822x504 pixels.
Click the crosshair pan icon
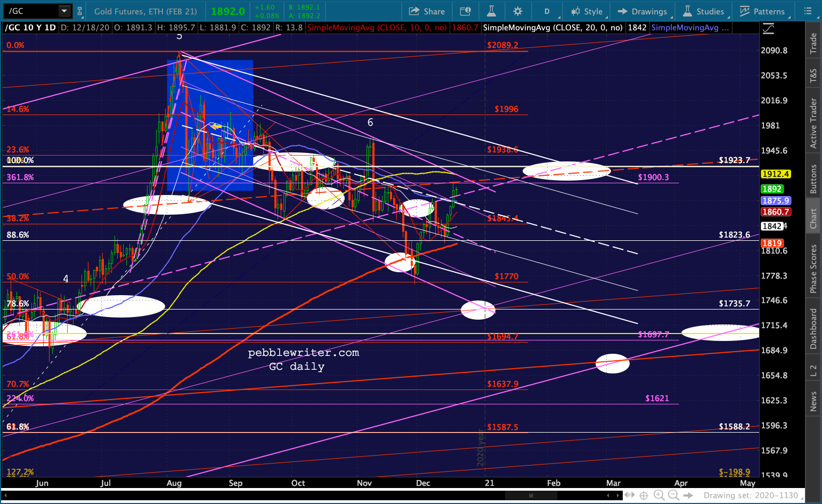[644, 495]
